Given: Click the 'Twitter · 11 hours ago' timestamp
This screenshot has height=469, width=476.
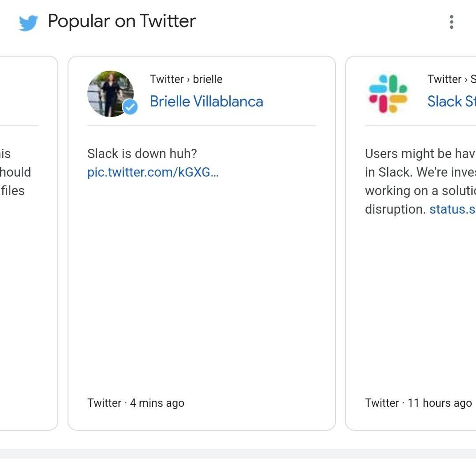Looking at the screenshot, I should [418, 403].
